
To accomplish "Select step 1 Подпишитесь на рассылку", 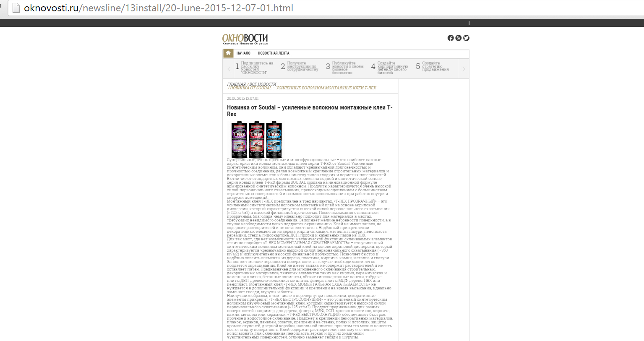I will coord(255,68).
